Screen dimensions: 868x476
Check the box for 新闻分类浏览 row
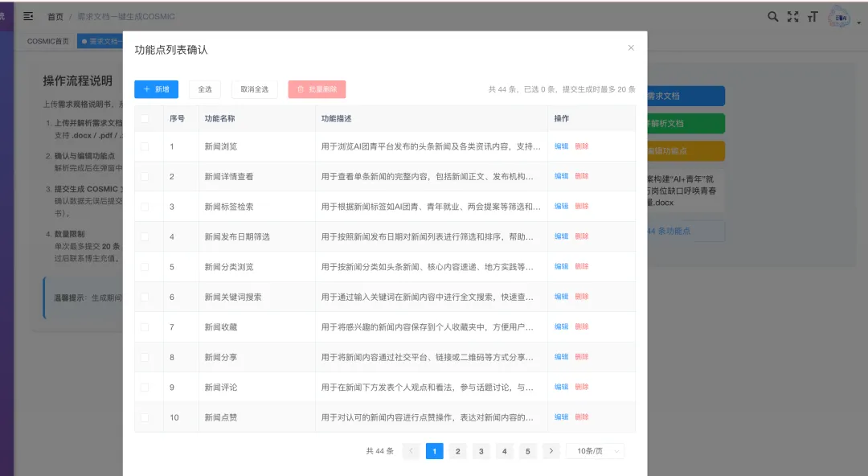coord(145,266)
